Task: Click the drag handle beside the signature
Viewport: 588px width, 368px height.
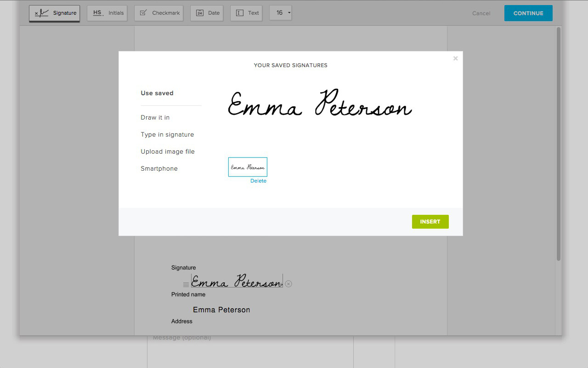Action: click(186, 285)
